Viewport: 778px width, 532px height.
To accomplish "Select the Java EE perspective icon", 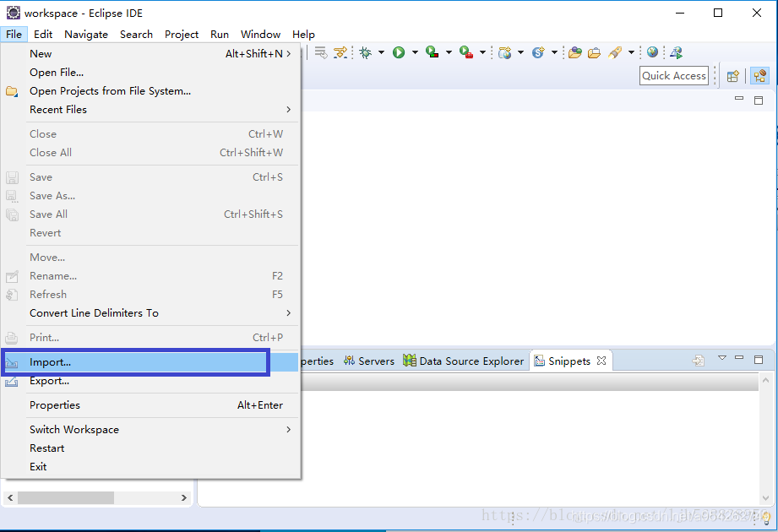I will 759,76.
